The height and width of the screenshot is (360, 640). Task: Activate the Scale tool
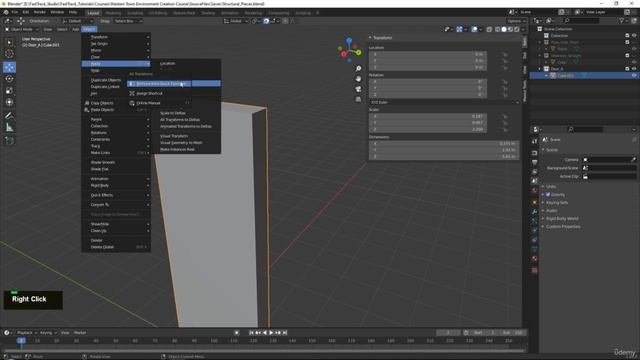(9, 91)
